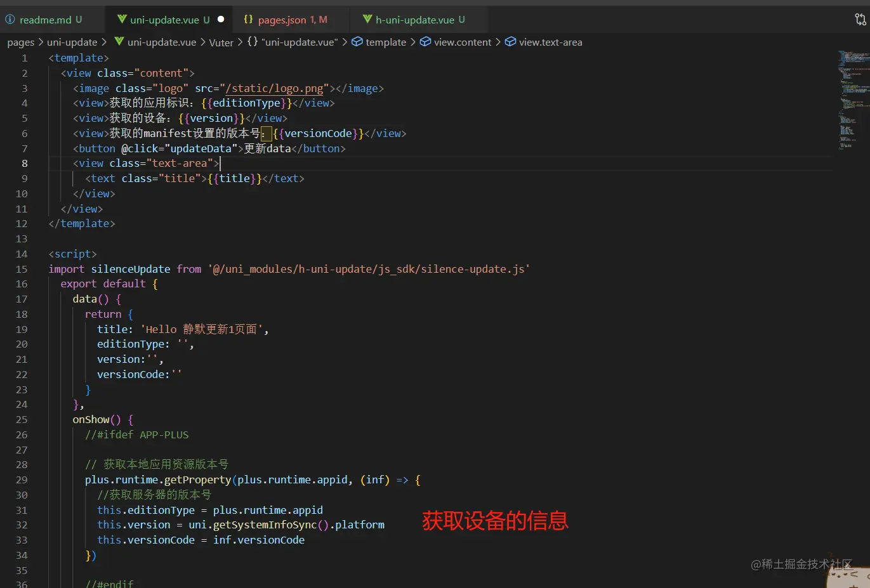The image size is (870, 588).
Task: Click the {{title}} interpolation on line 9
Action: tap(235, 178)
